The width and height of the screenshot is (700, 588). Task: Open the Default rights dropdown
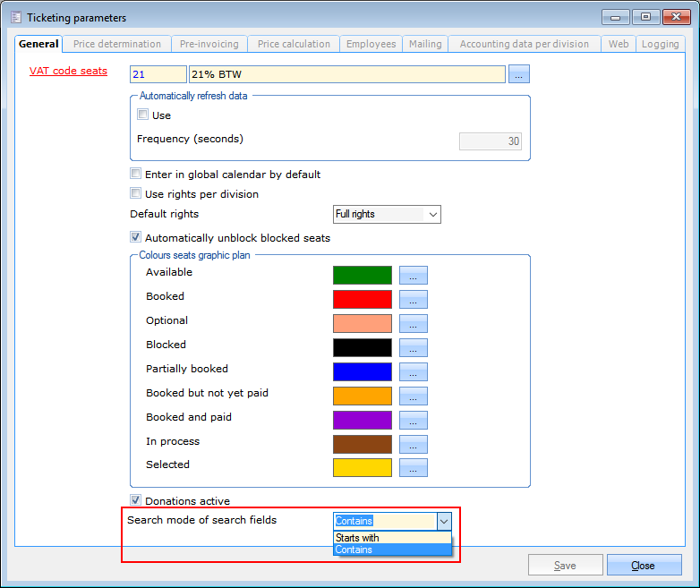pos(432,214)
